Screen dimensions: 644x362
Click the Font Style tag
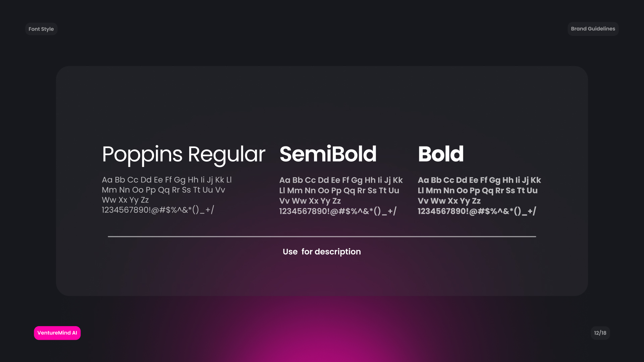pyautogui.click(x=41, y=29)
